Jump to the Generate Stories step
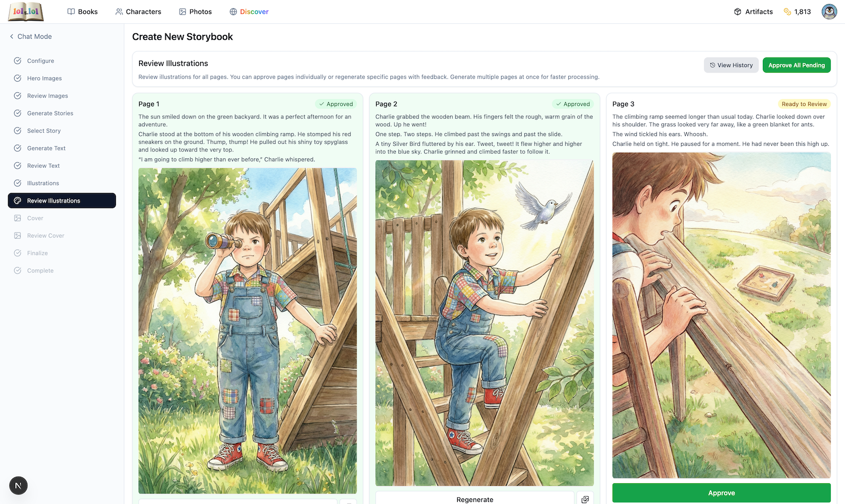845x504 pixels. coord(50,113)
